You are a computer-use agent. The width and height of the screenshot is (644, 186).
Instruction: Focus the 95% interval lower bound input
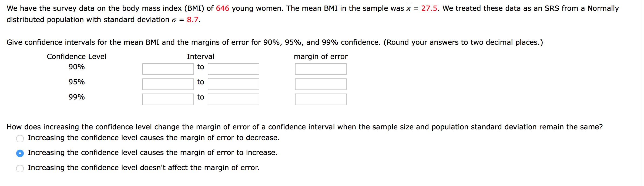click(x=168, y=84)
